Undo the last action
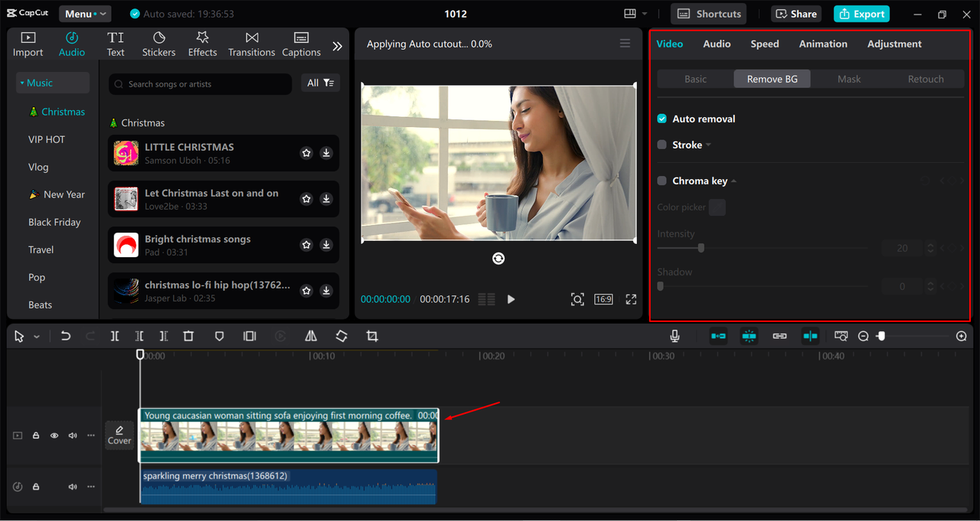Viewport: 980px width, 521px height. (66, 336)
